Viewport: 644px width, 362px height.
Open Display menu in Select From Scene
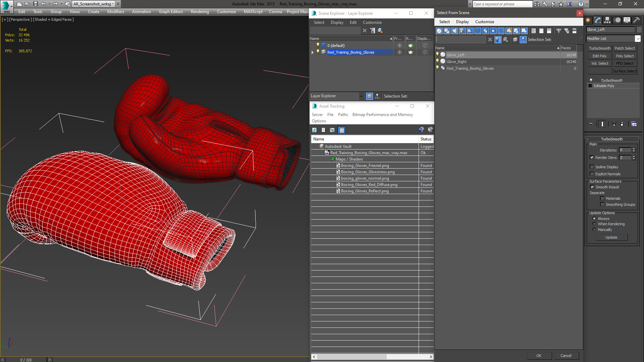click(x=462, y=22)
